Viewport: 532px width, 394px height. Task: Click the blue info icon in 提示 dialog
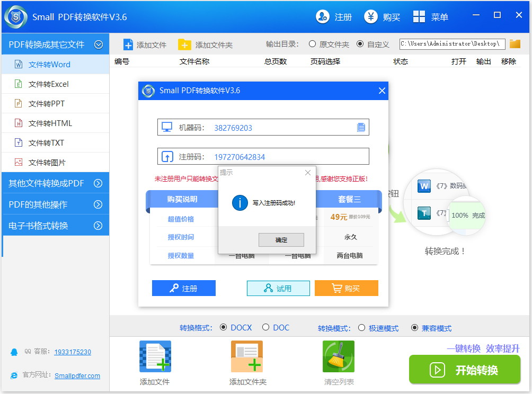click(x=240, y=203)
